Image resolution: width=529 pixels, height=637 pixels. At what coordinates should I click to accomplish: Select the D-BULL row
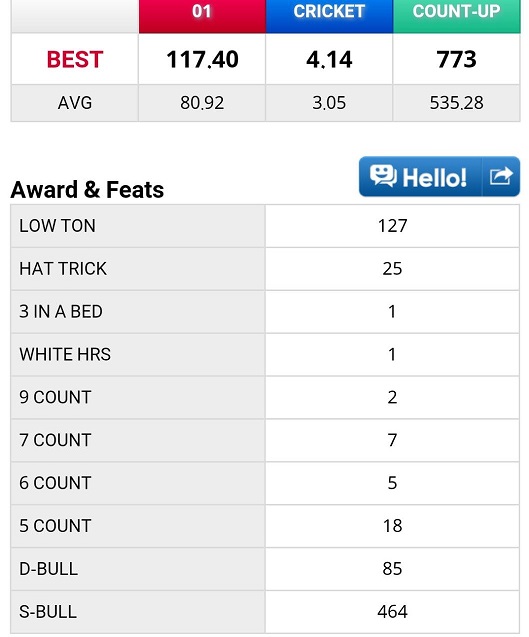[265, 569]
